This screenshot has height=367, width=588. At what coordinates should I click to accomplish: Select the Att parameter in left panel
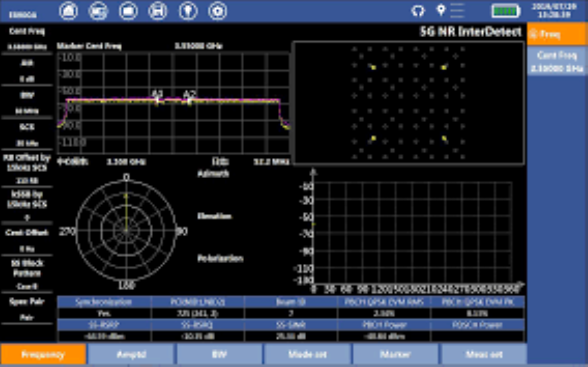[27, 71]
